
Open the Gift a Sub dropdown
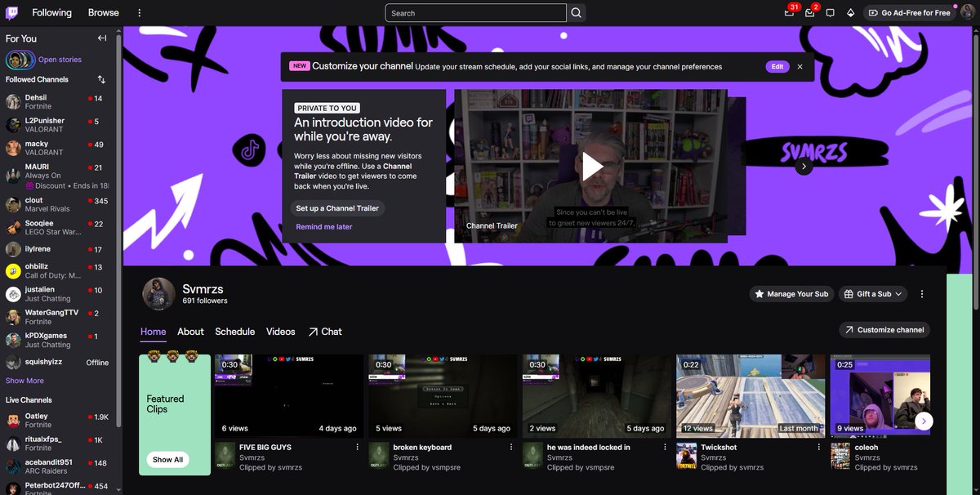(873, 294)
